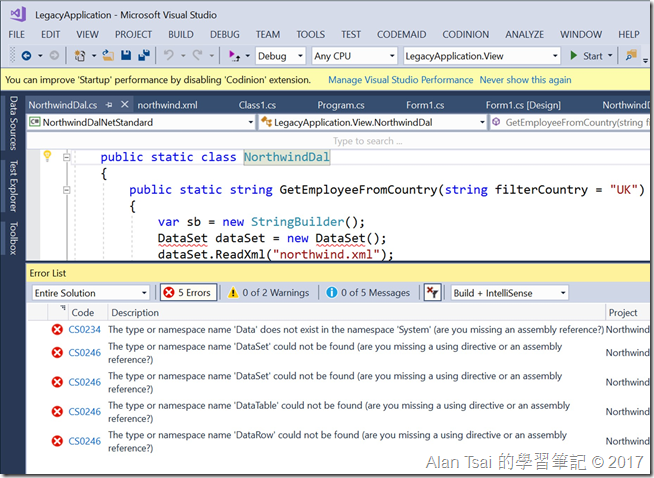Open the TOOLS menu

click(x=310, y=34)
